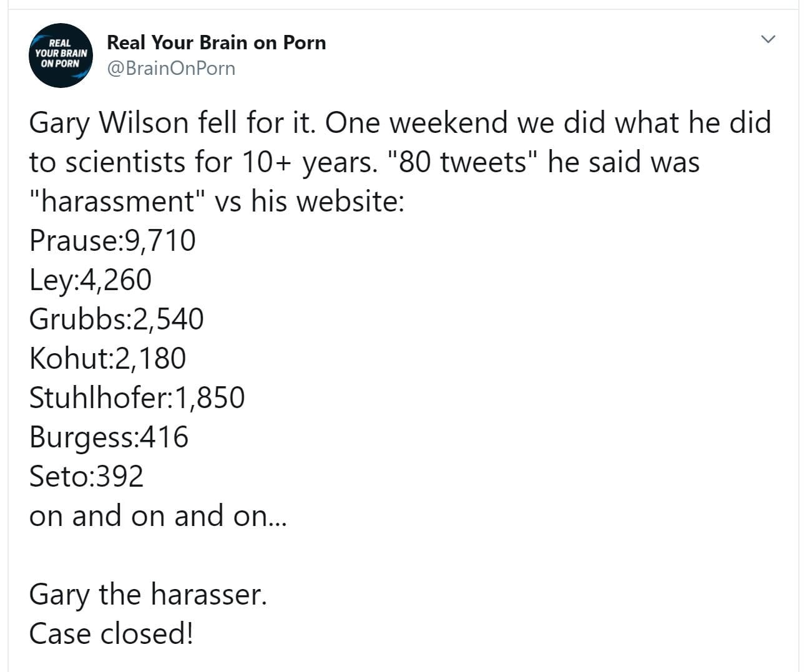This screenshot has height=672, width=807.
Task: Select the Ley:4,260 line
Action: pos(90,280)
